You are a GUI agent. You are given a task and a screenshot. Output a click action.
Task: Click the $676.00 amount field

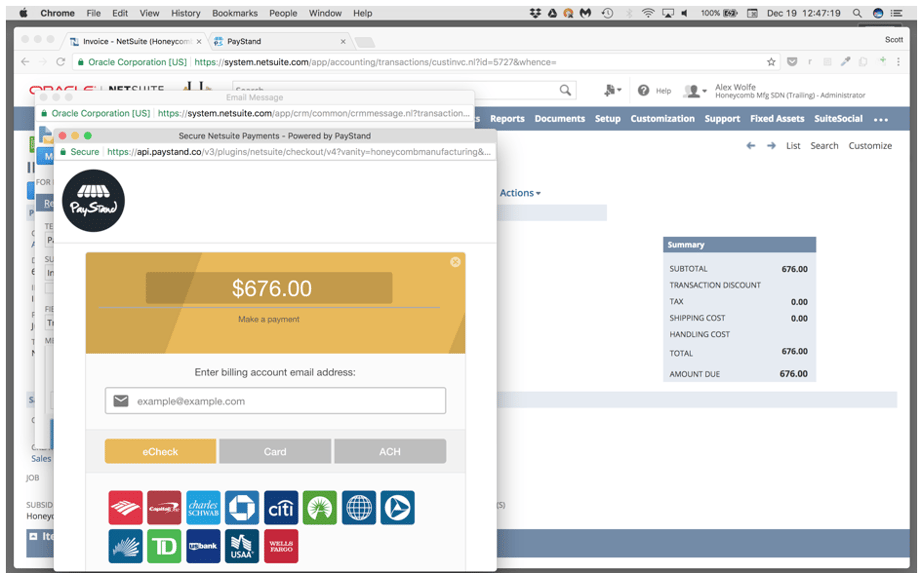[269, 288]
